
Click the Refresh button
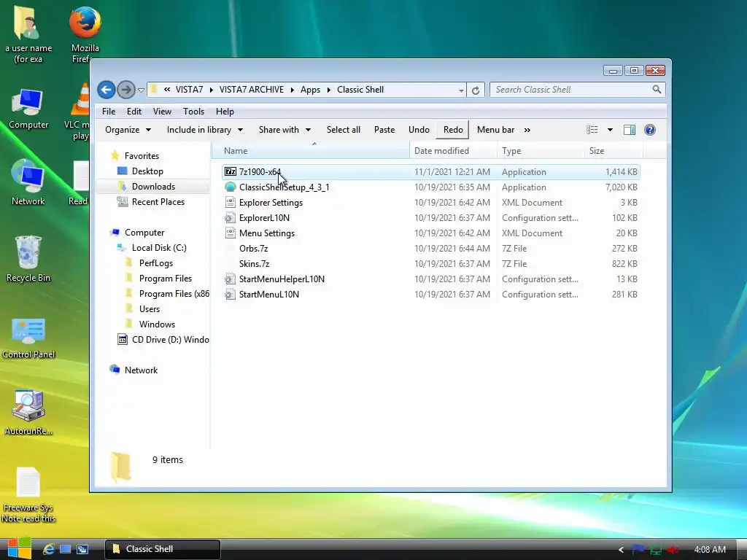coord(476,90)
